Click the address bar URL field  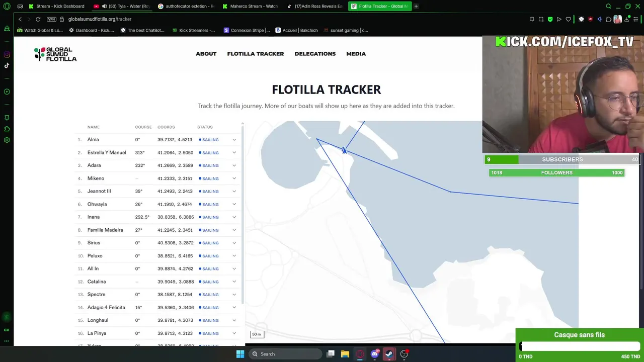click(x=100, y=19)
